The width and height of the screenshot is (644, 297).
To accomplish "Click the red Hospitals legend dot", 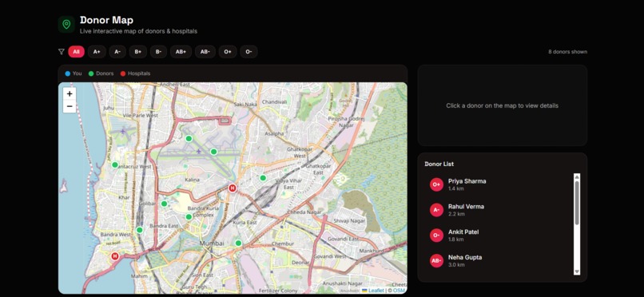I will coord(123,73).
